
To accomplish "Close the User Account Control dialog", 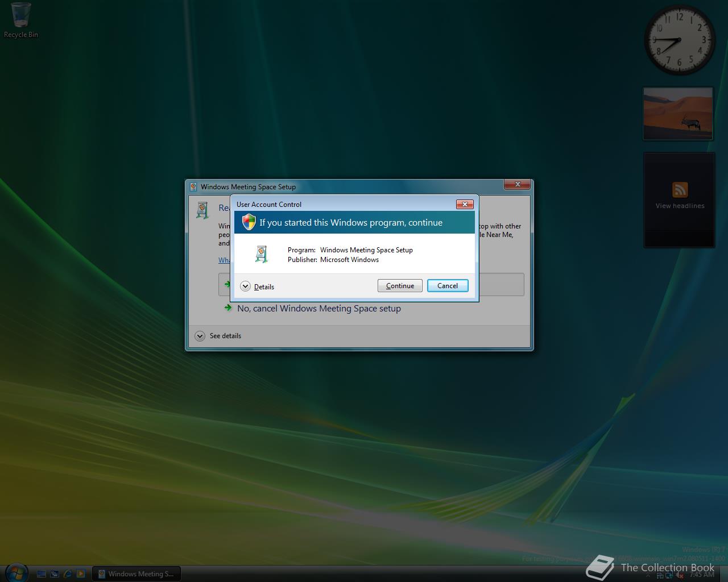I will tap(465, 204).
